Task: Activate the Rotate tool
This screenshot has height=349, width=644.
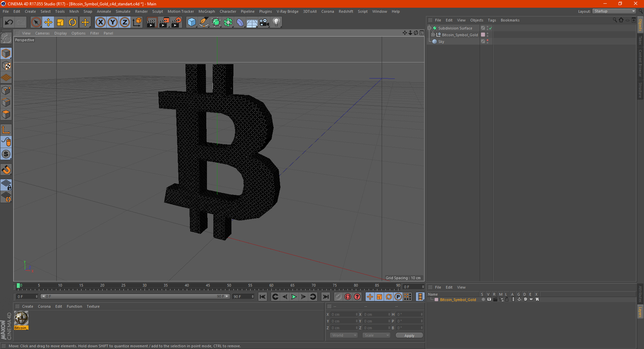Action: tap(72, 22)
